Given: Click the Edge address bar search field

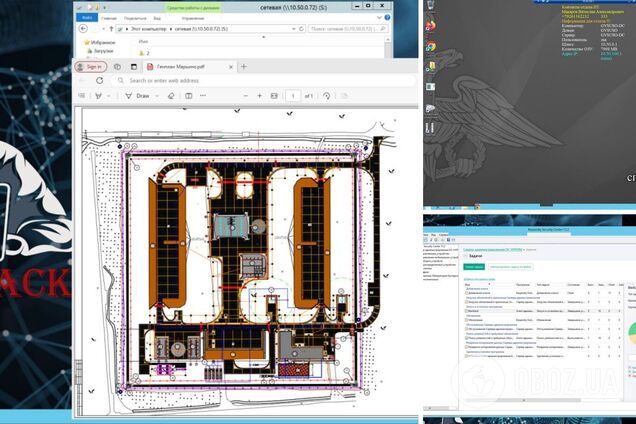Looking at the screenshot, I should pyautogui.click(x=200, y=80).
